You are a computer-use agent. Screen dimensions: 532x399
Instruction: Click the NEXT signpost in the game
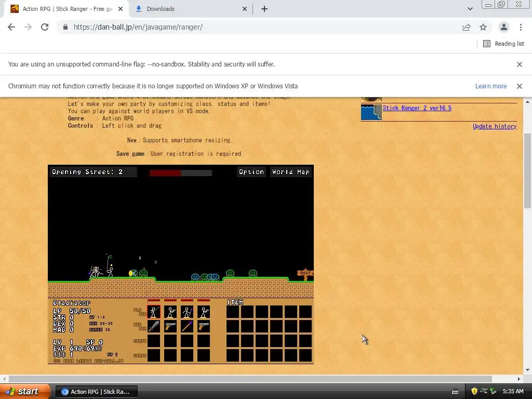[x=305, y=274]
